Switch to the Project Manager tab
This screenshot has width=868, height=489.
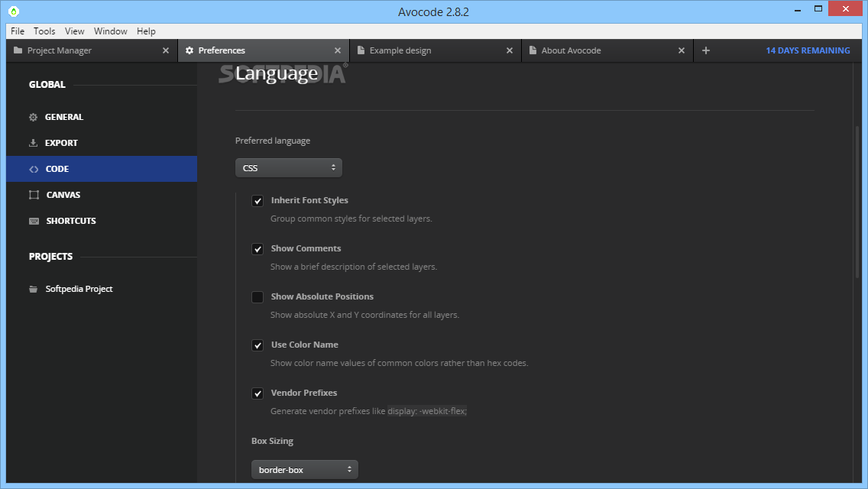92,50
